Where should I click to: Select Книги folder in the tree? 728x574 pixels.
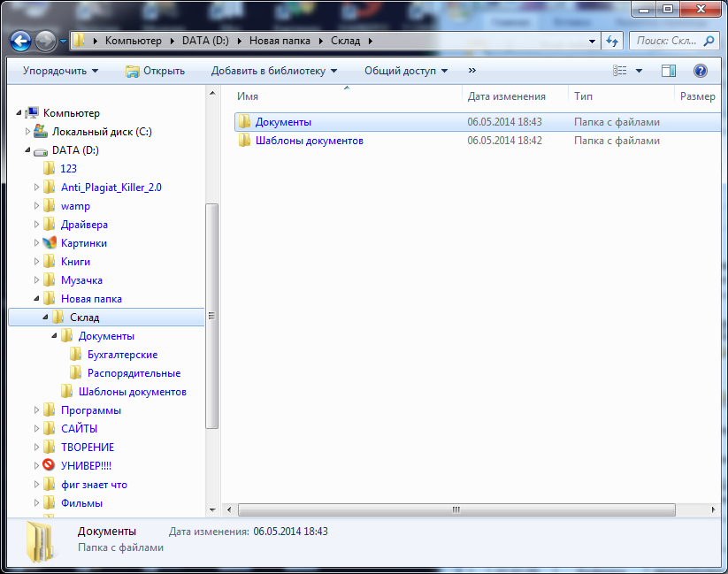(x=75, y=262)
